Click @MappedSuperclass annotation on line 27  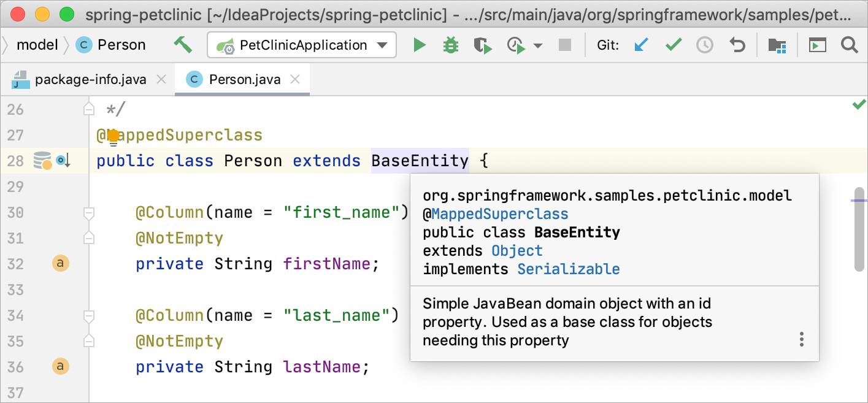pyautogui.click(x=180, y=135)
